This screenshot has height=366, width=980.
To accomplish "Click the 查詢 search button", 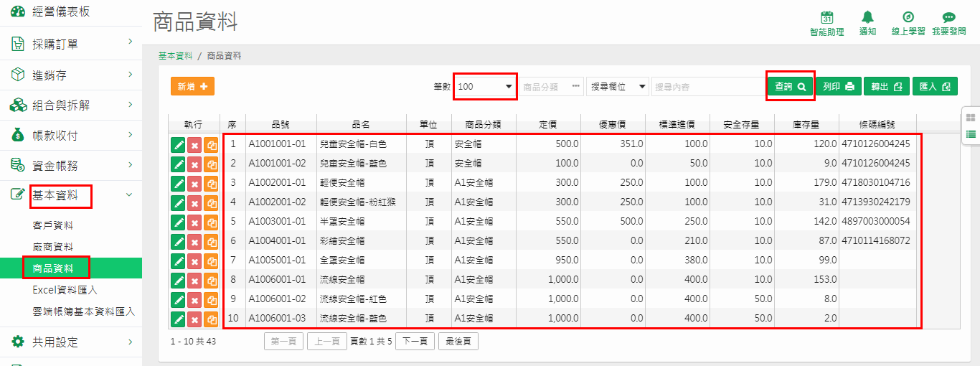I will click(790, 86).
